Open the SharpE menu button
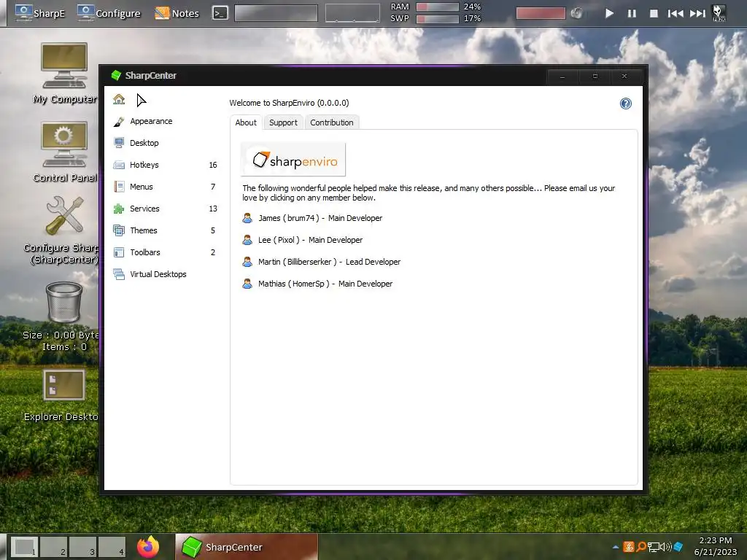The width and height of the screenshot is (747, 560). point(40,13)
